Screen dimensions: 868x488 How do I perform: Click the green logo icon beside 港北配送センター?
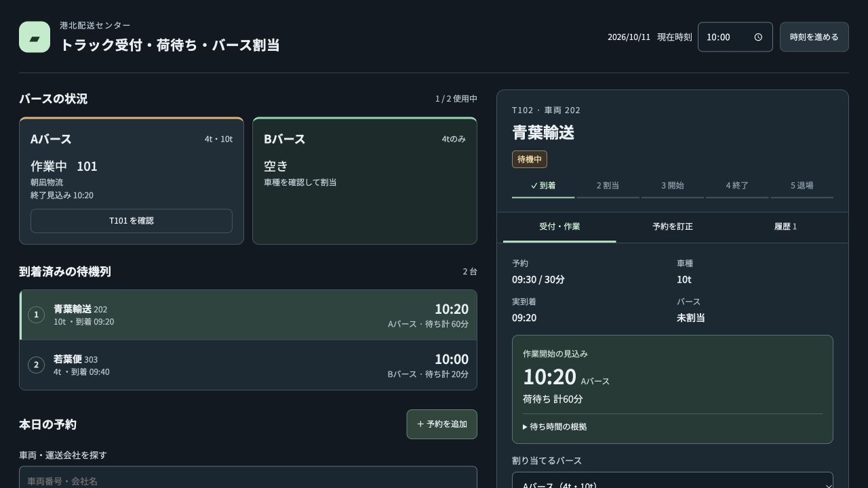coord(35,37)
